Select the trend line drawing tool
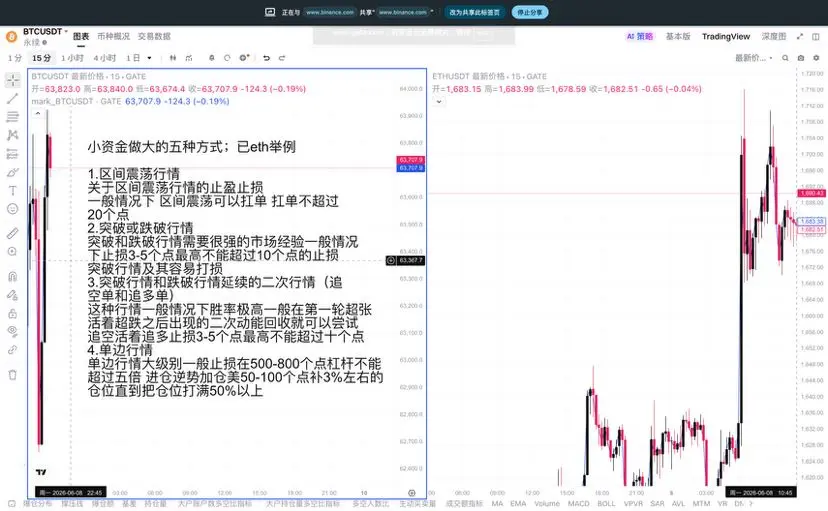The height and width of the screenshot is (511, 828). pyautogui.click(x=13, y=98)
